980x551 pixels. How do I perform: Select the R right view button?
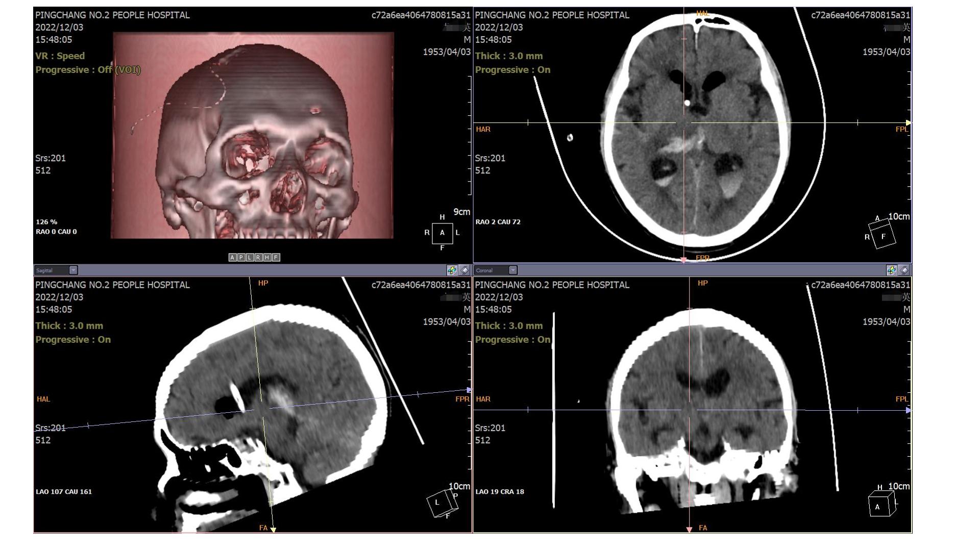coord(258,258)
